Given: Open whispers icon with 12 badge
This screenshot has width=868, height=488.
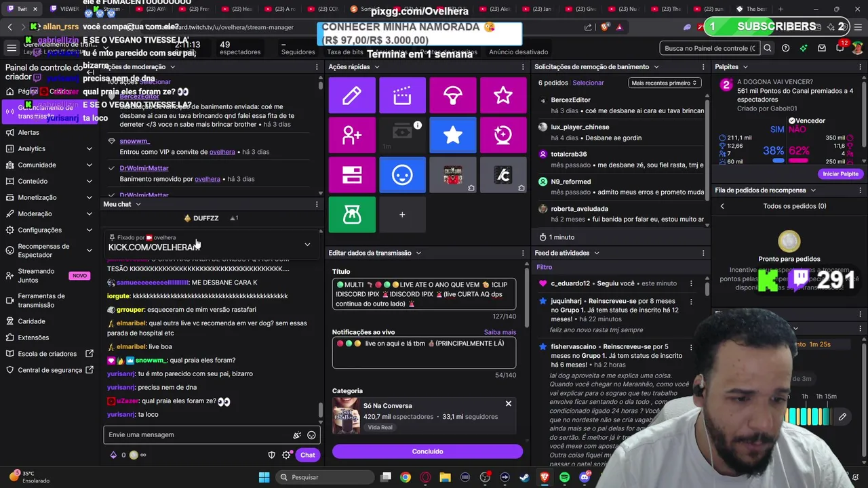Looking at the screenshot, I should 840,48.
